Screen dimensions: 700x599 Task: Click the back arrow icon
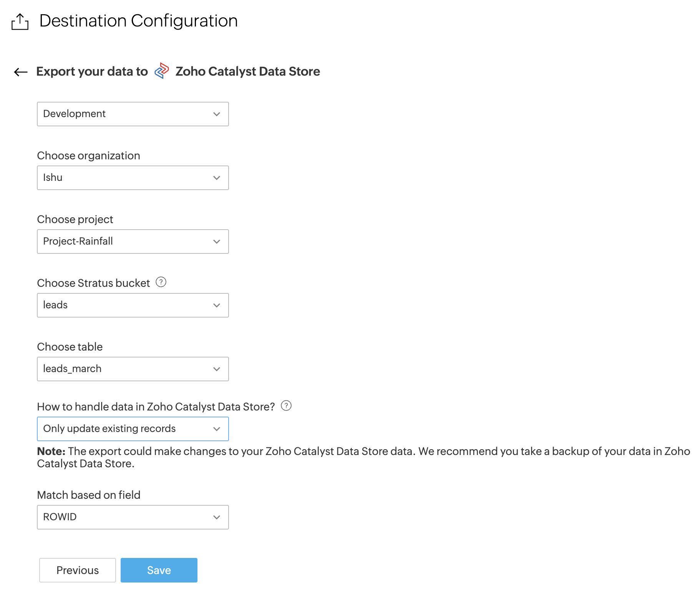21,72
